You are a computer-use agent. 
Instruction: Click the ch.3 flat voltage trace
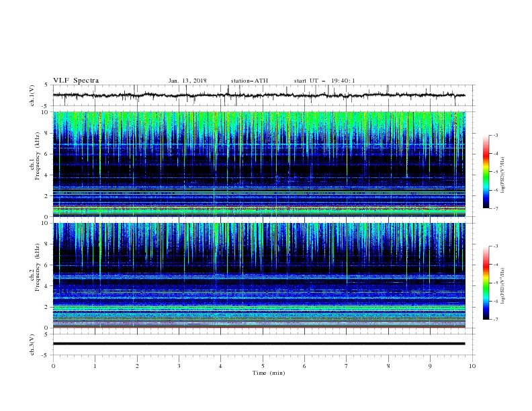259,344
